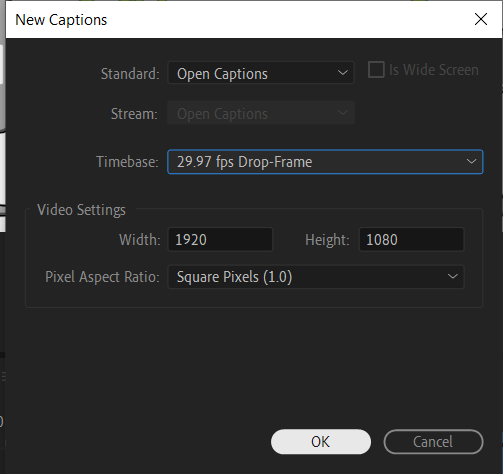This screenshot has width=503, height=474.
Task: Click the Timebase dropdown chevron arrow
Action: (471, 162)
